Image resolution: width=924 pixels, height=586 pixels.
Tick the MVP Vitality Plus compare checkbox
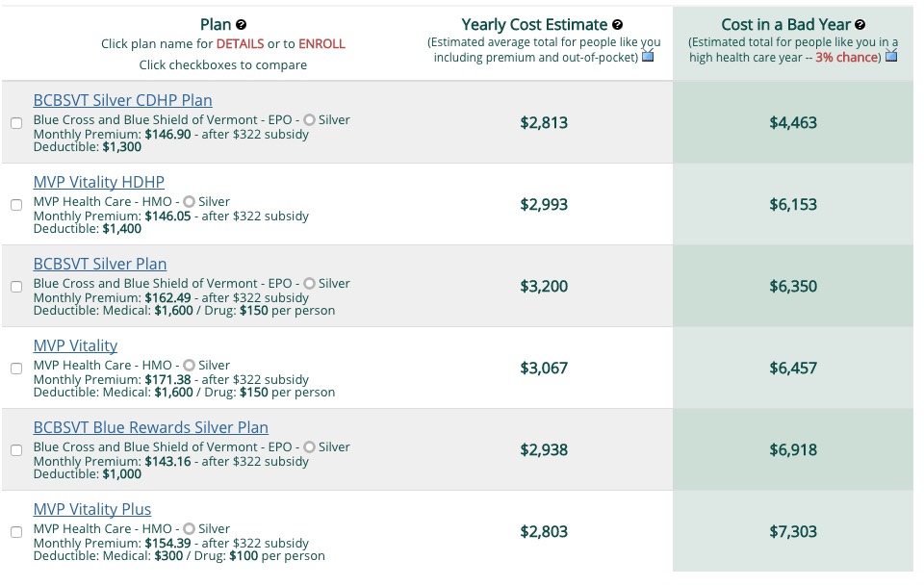16,532
